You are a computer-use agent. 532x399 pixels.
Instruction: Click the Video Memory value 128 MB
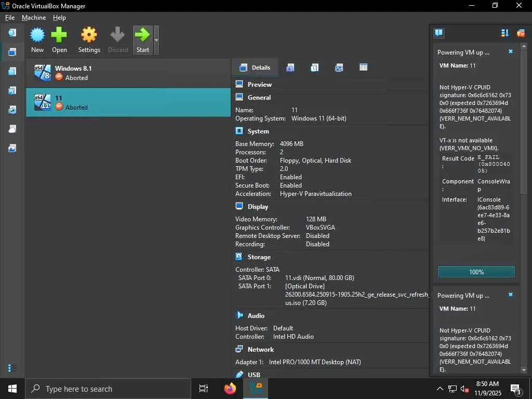pyautogui.click(x=316, y=219)
